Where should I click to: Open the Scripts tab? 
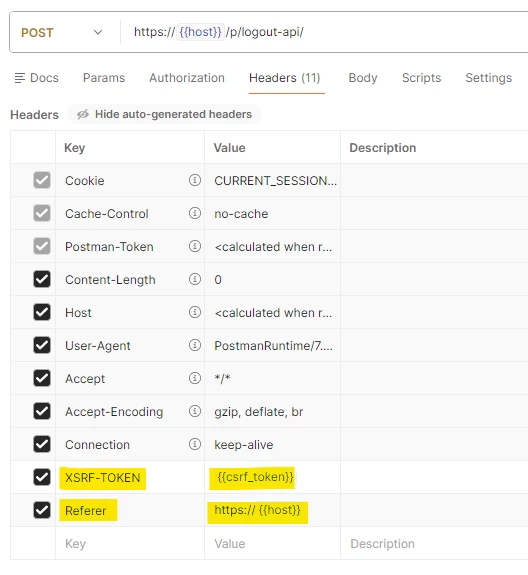point(421,78)
